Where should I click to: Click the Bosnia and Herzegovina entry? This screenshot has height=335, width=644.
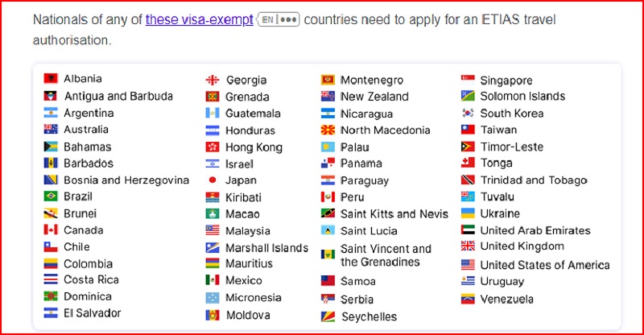click(x=126, y=180)
